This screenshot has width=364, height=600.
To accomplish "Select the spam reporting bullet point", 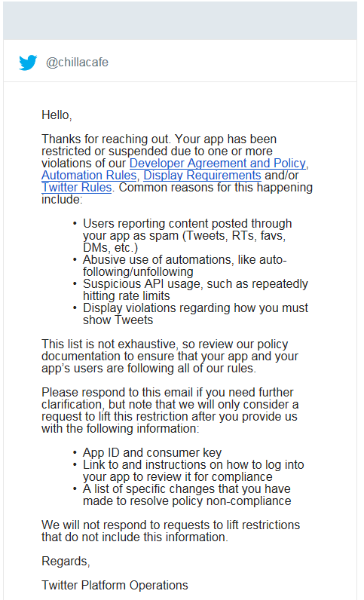I will tap(187, 235).
